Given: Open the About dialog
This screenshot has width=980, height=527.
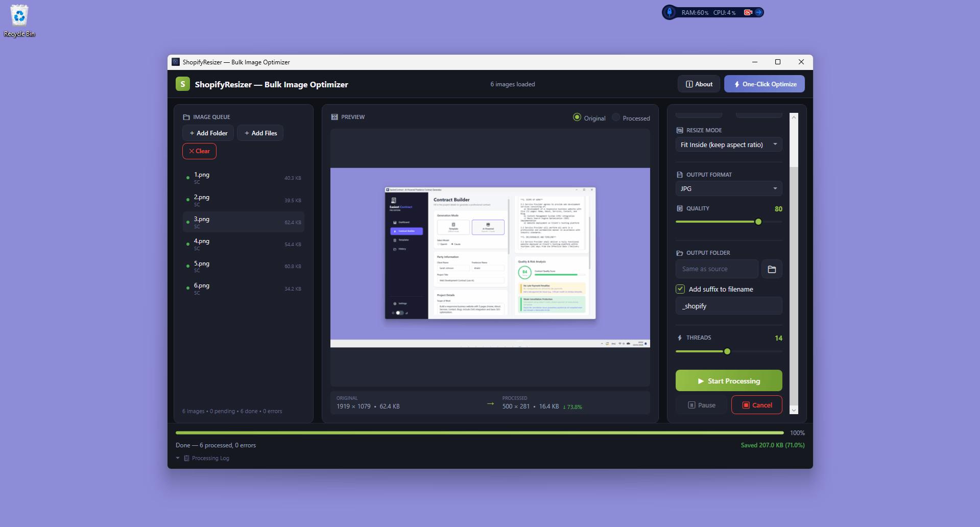Looking at the screenshot, I should point(699,84).
